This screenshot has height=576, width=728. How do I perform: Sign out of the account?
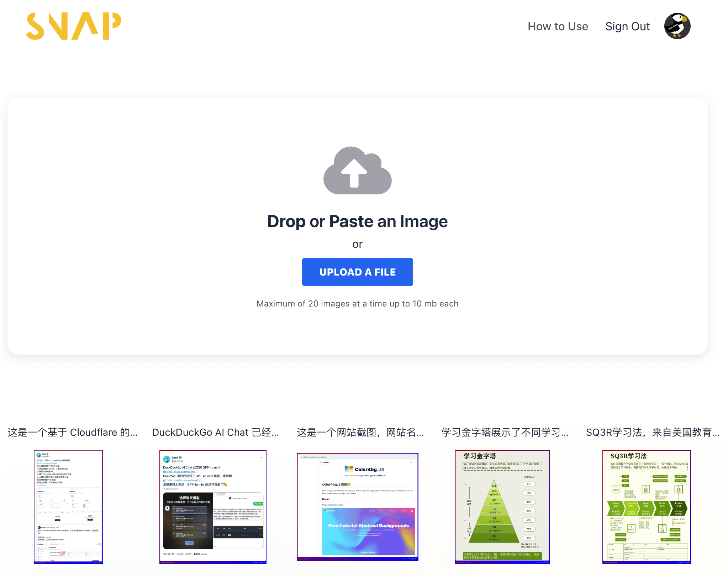[627, 26]
